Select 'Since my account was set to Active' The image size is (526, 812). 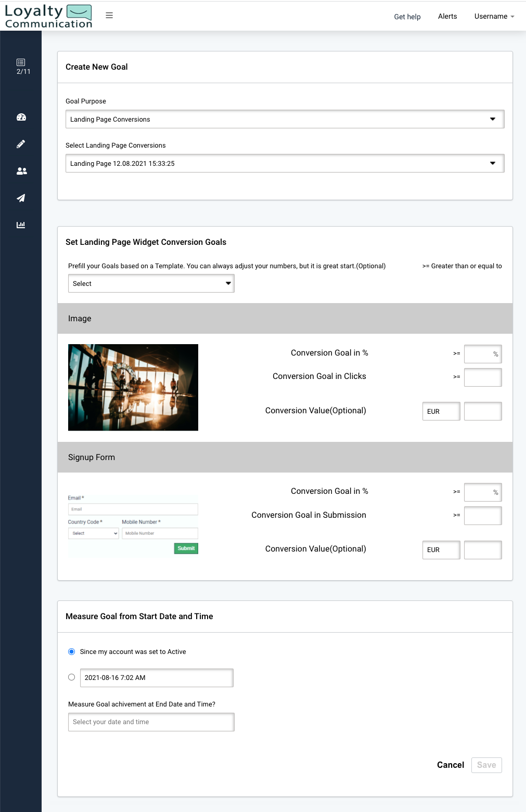point(71,651)
